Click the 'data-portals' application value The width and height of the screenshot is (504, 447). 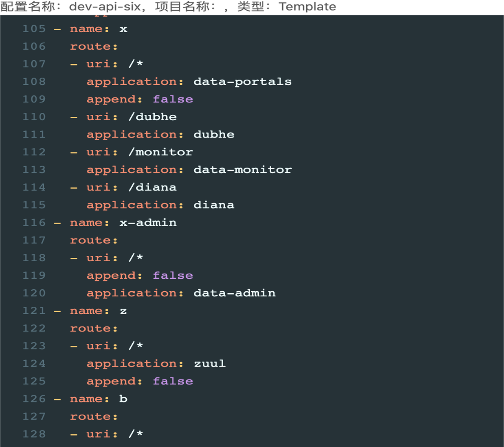tap(242, 82)
